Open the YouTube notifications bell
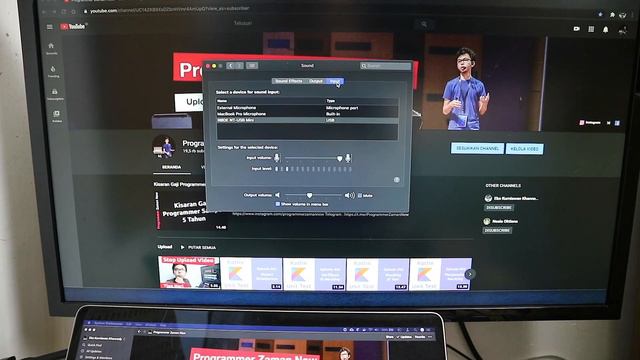640x360 pixels. pyautogui.click(x=606, y=29)
